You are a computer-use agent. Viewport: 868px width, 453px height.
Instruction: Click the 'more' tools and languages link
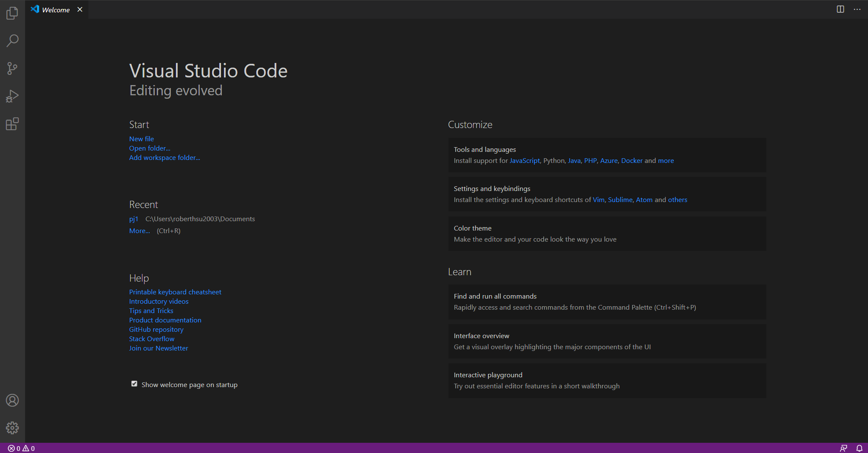666,160
